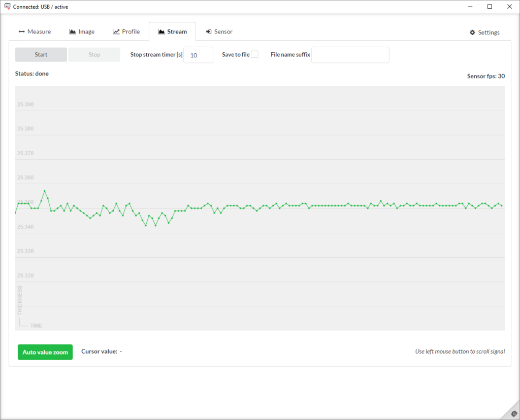Click the Profile tab's line chart icon
520x420 pixels.
pyautogui.click(x=116, y=32)
